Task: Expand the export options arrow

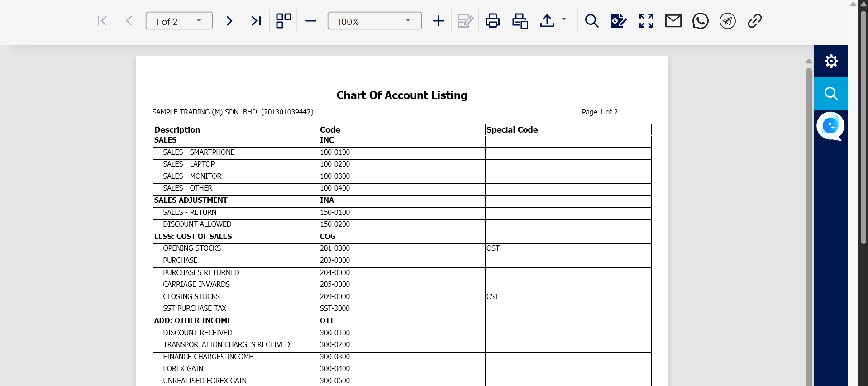Action: coord(564,19)
